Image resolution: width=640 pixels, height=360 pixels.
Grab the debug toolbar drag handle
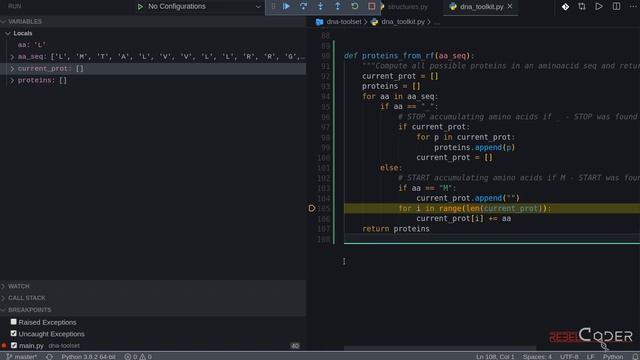pyautogui.click(x=273, y=7)
